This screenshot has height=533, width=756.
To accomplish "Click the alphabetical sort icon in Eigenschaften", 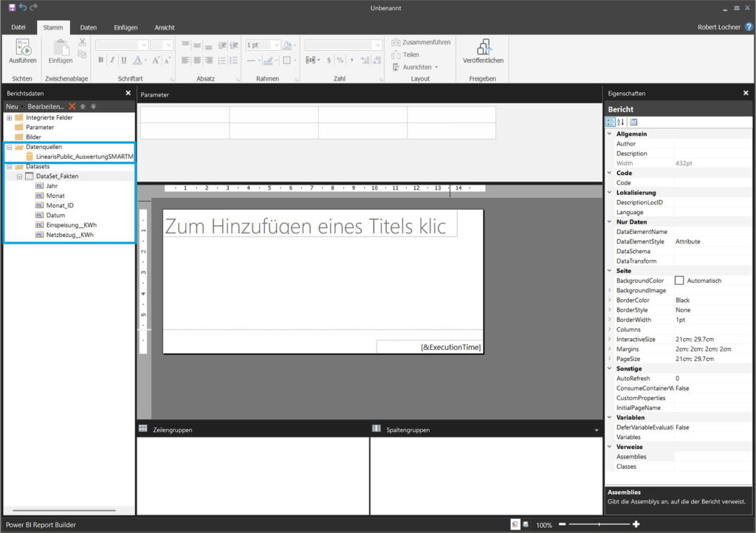I will tap(621, 122).
